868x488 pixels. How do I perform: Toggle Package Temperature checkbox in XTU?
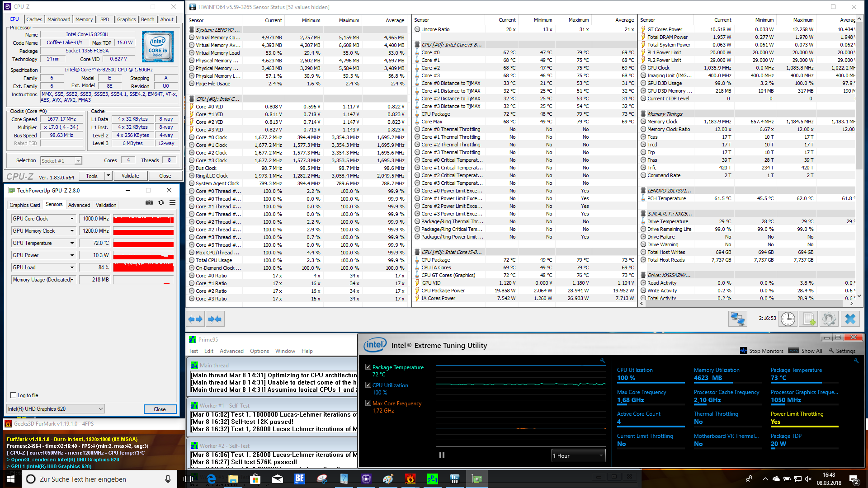(368, 367)
